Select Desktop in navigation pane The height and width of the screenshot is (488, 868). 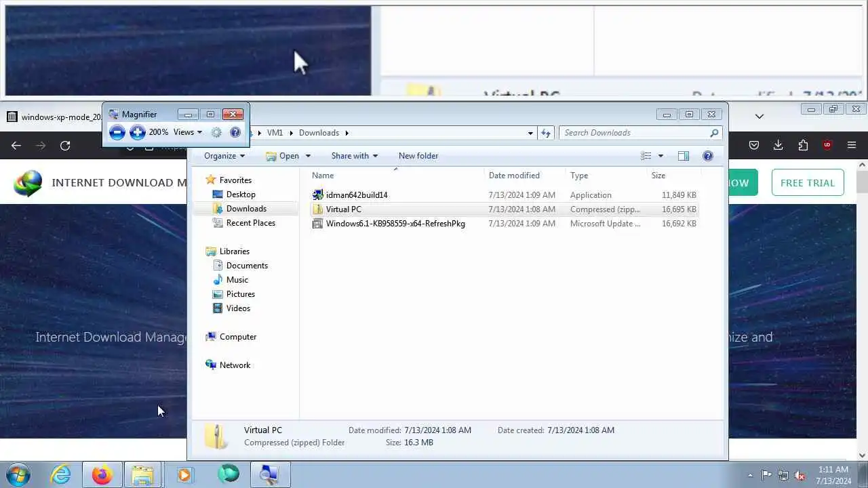[241, 195]
